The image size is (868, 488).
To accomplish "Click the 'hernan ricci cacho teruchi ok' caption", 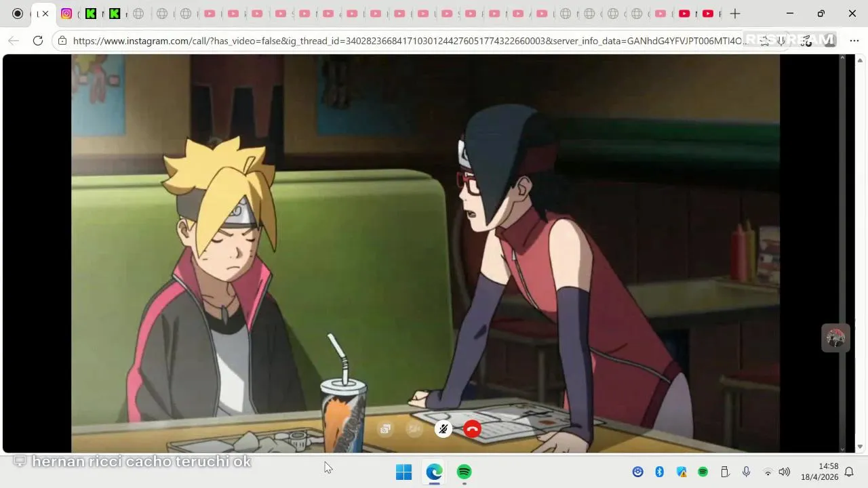I will pos(141,462).
